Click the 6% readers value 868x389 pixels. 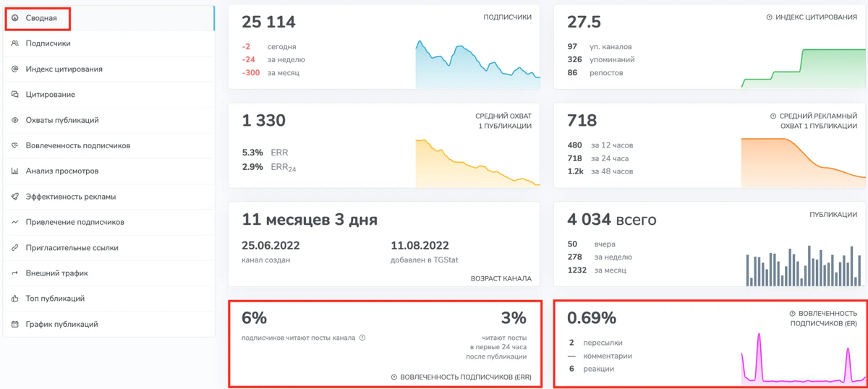pos(255,318)
